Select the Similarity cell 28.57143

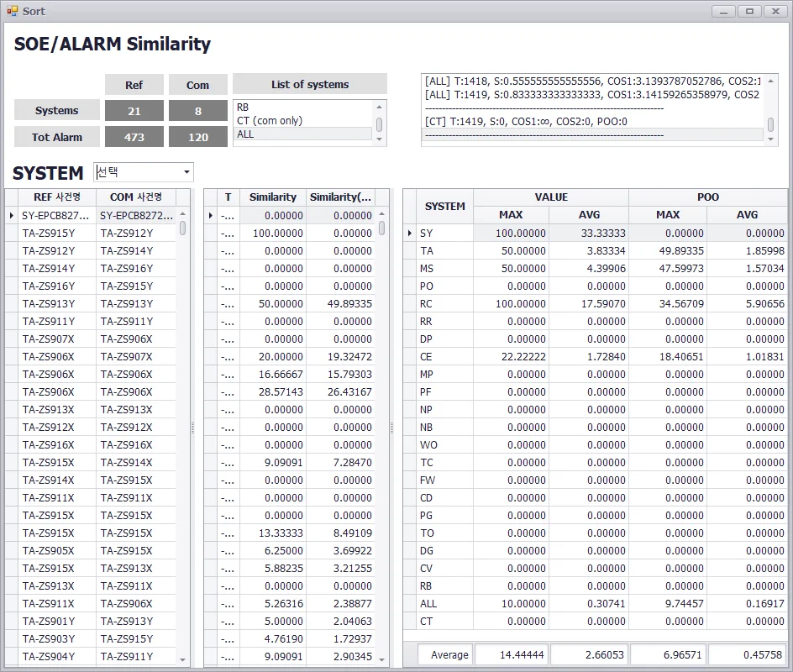272,392
